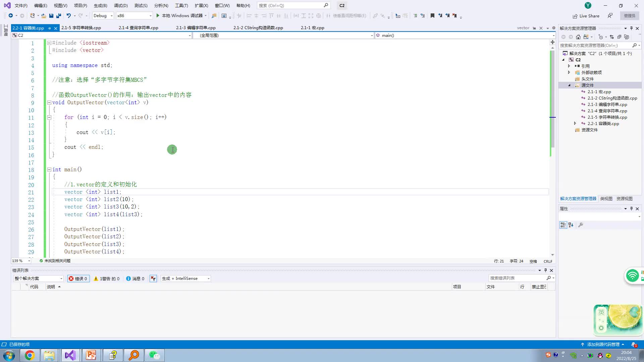Click the Properties panel Categorized view icon

pyautogui.click(x=563, y=225)
